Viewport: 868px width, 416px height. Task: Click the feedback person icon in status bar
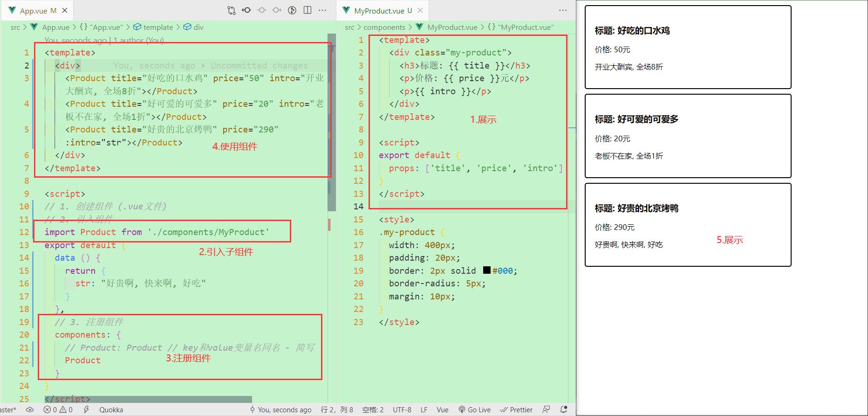pos(546,409)
